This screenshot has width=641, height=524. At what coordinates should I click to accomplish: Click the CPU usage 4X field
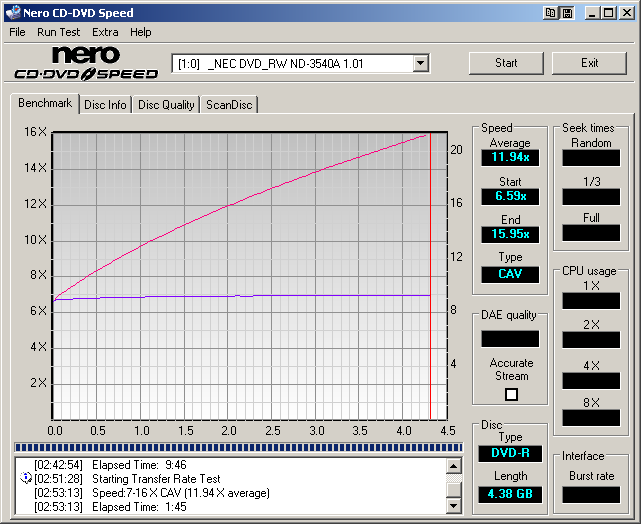coord(591,381)
